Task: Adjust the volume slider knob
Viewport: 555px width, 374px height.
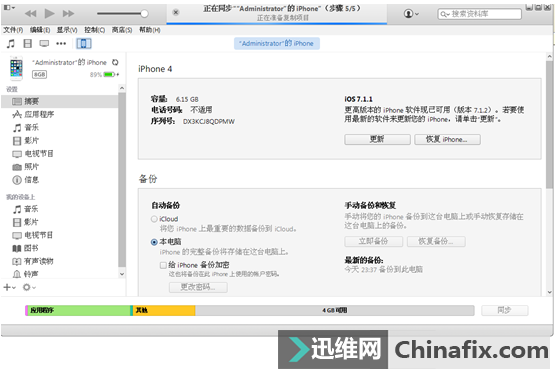Action: [x=144, y=13]
